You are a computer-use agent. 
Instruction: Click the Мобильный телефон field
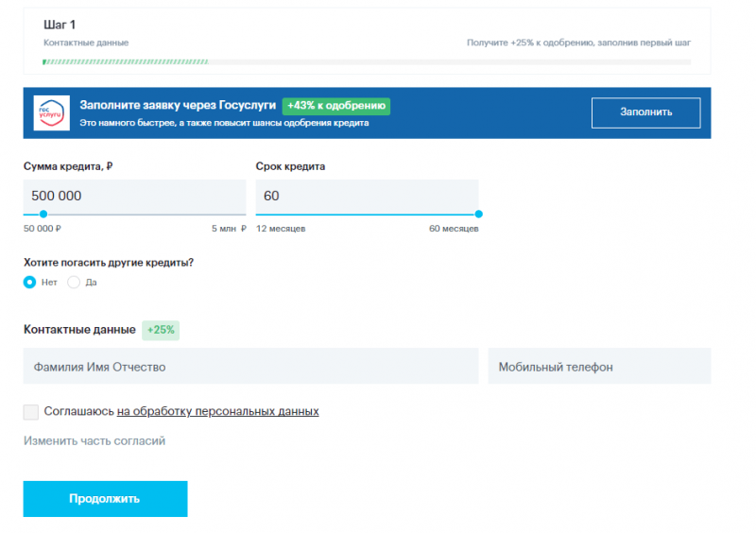tap(599, 367)
